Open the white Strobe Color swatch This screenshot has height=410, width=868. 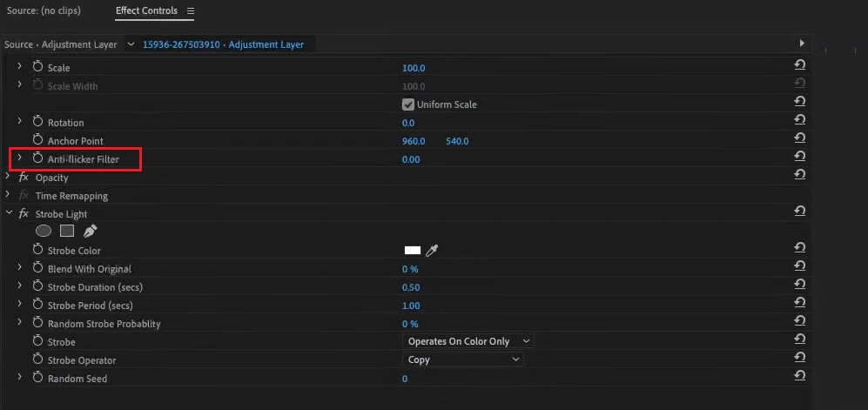413,250
